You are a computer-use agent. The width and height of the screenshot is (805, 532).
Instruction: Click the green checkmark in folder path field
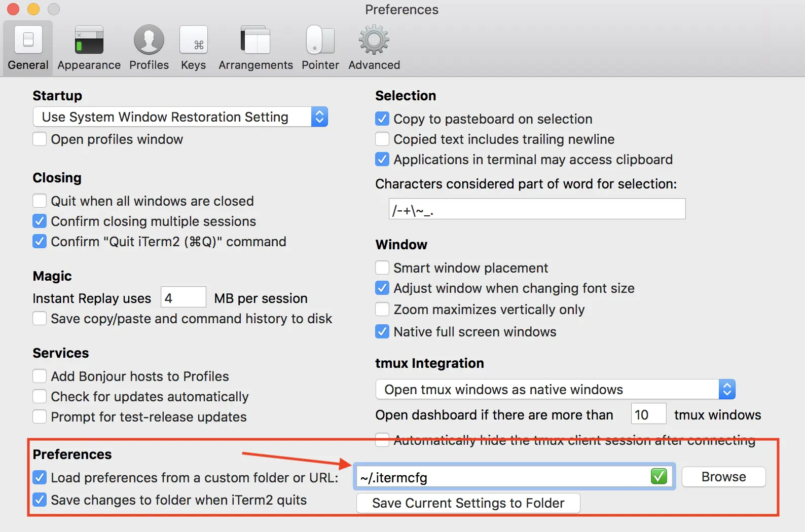659,476
